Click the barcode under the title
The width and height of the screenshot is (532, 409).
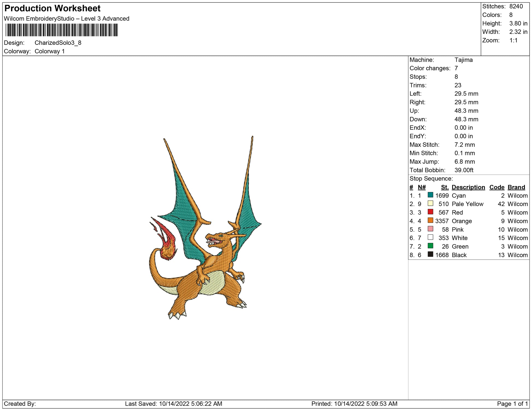tap(62, 30)
